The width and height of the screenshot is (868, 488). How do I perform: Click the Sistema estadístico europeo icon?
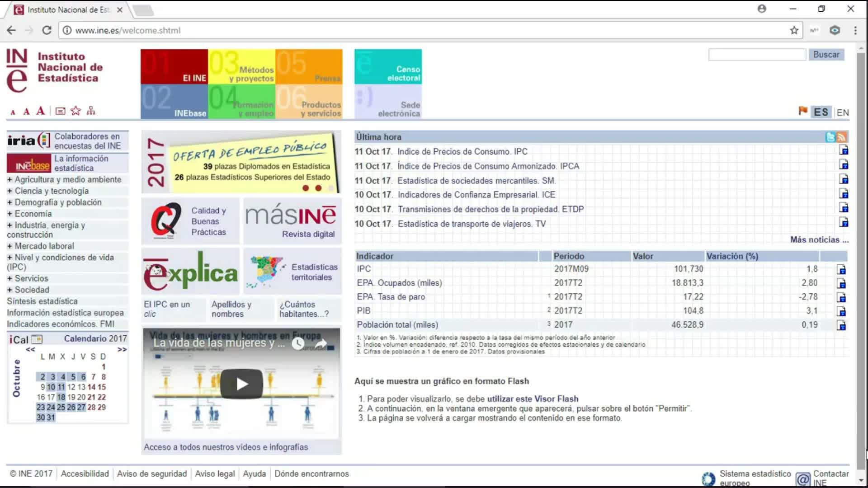[708, 479]
